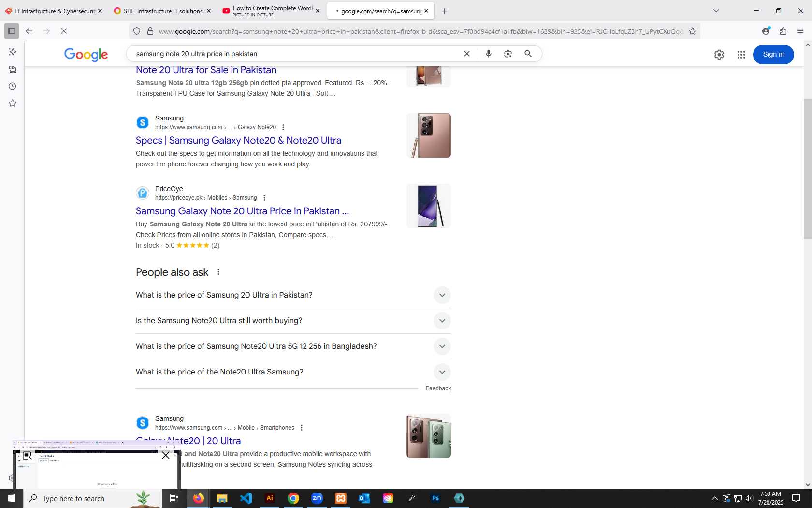
Task: Go to Google home via logo
Action: coord(86,55)
